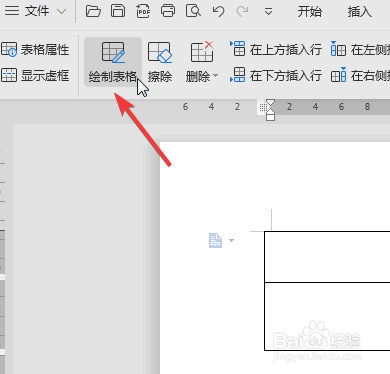Undo the last action
Image resolution: width=390 pixels, height=374 pixels.
tap(218, 12)
